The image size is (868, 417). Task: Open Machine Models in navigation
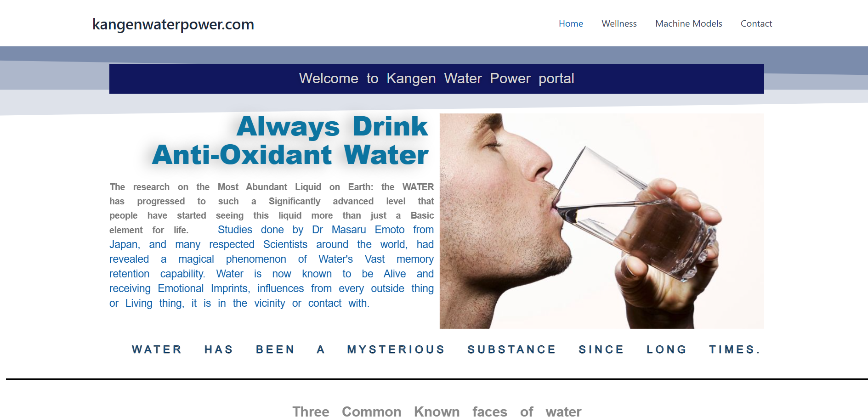[x=688, y=23]
